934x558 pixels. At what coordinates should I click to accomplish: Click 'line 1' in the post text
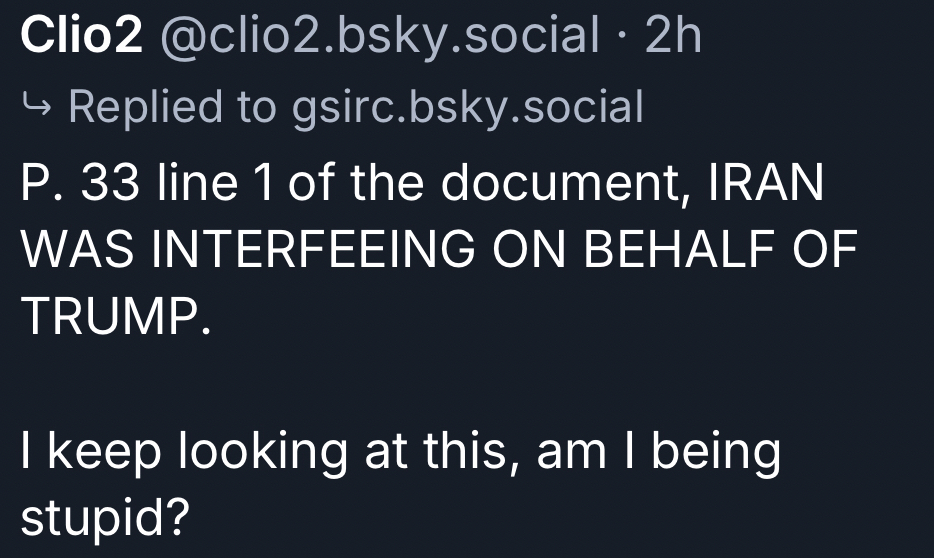coord(211,187)
